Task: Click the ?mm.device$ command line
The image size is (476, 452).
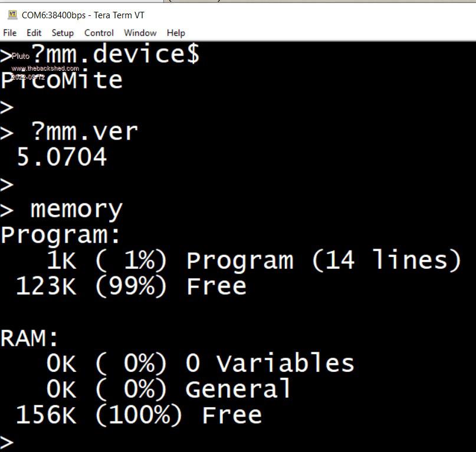Action: (x=115, y=54)
